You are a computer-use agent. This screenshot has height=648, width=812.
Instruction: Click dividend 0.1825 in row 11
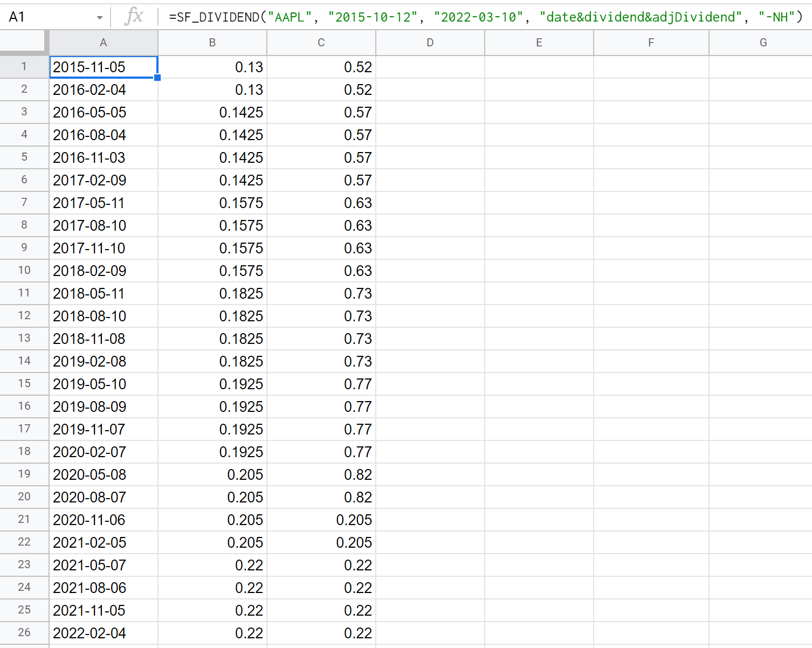[x=212, y=293]
